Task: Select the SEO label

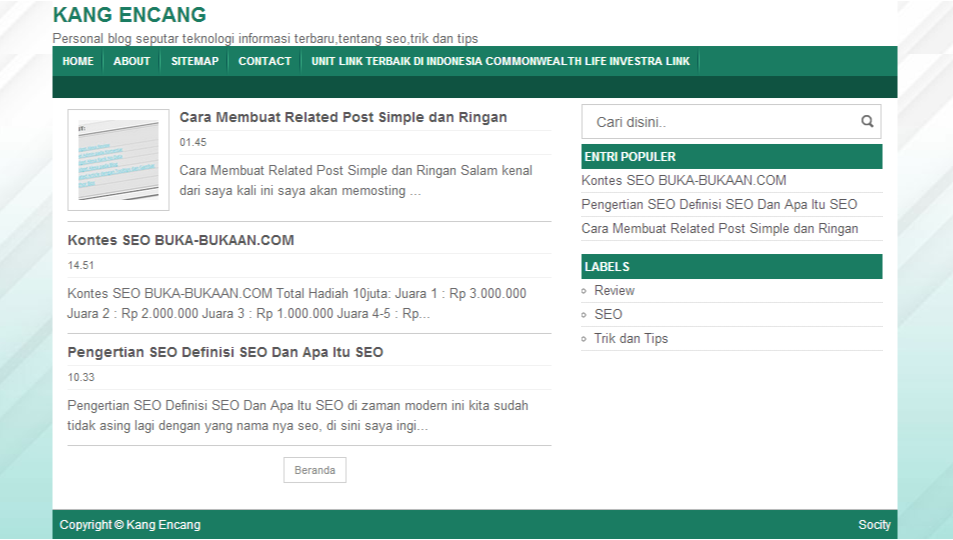Action: click(x=608, y=314)
